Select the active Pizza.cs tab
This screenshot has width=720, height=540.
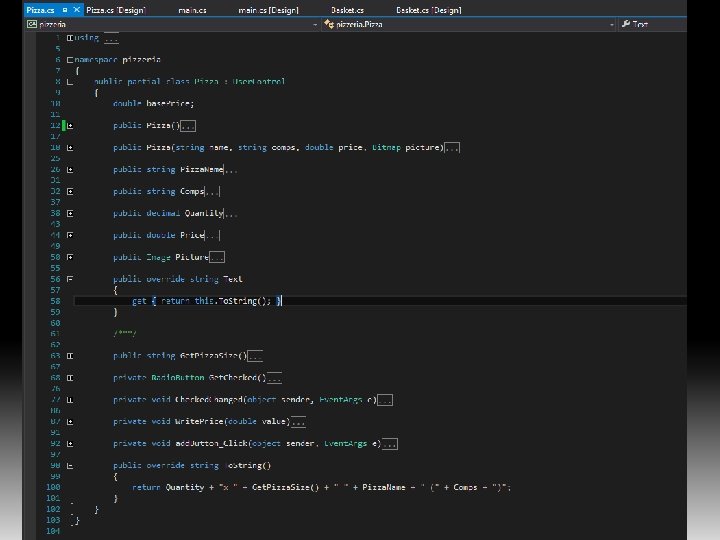tap(40, 10)
